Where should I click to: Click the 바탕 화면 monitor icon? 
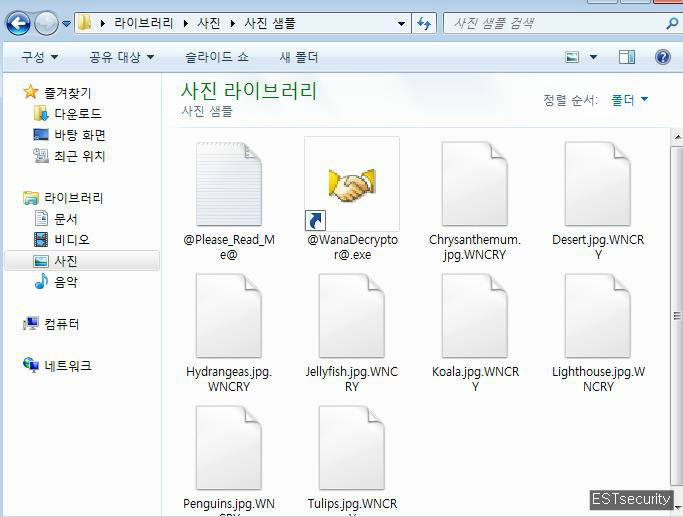(x=41, y=134)
